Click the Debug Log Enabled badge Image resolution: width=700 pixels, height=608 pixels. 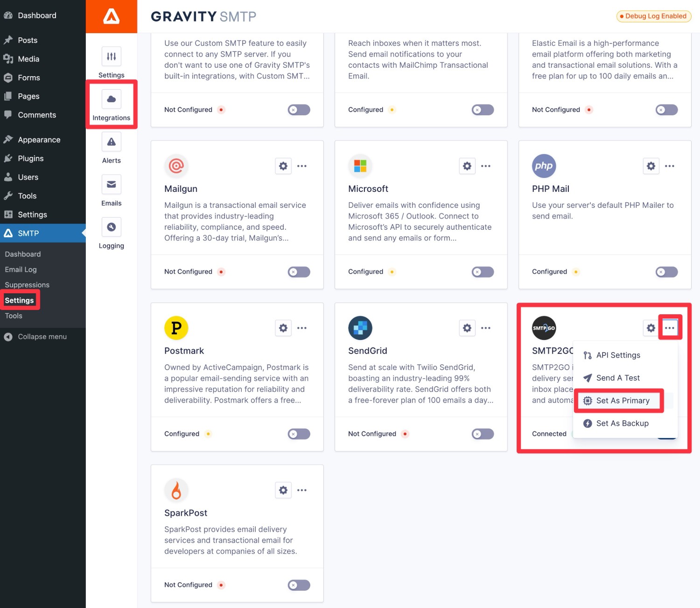(x=654, y=16)
